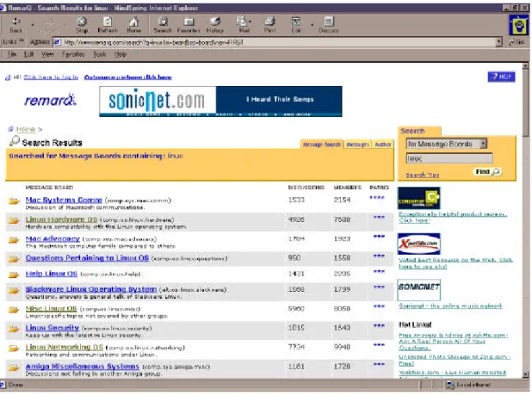Click the folder icon for Mac Systems Comm
Screen dimensions: 532x395
(x=14, y=201)
